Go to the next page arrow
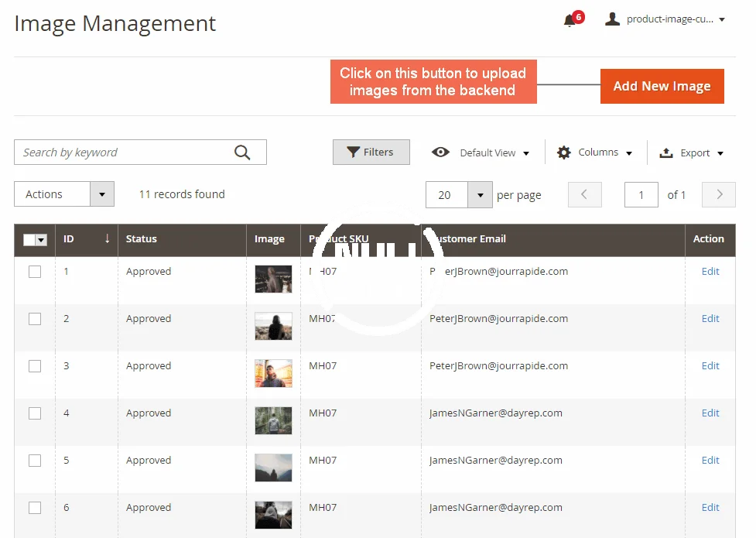Viewport: 756px width, 538px height. (x=719, y=195)
